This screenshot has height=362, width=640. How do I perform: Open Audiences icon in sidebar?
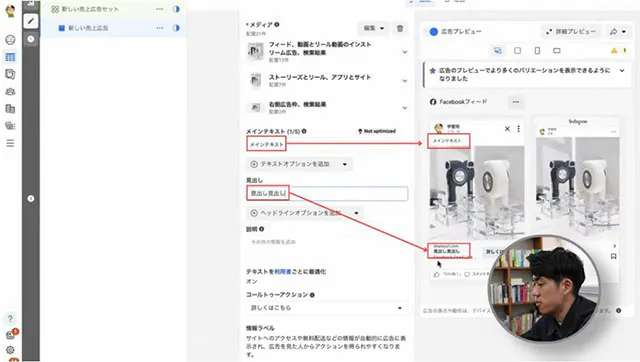coord(10,91)
